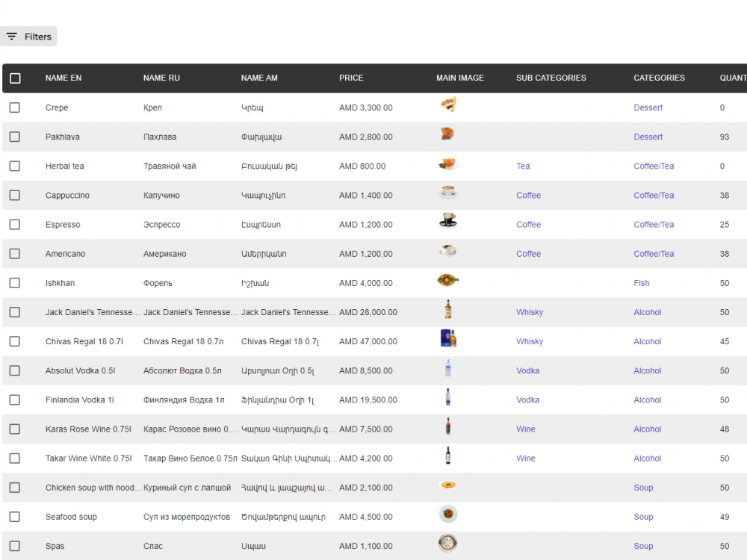
Task: Click the AMD 47,000.00 price cell
Action: pos(368,341)
